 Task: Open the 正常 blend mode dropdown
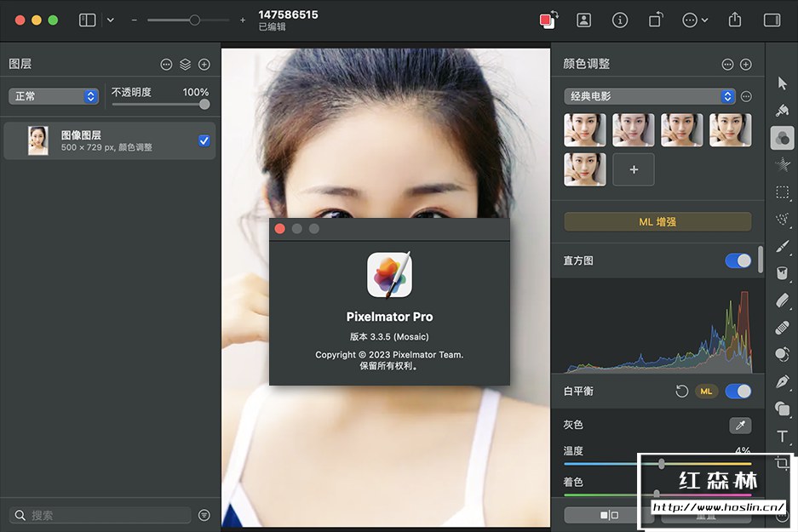(55, 96)
